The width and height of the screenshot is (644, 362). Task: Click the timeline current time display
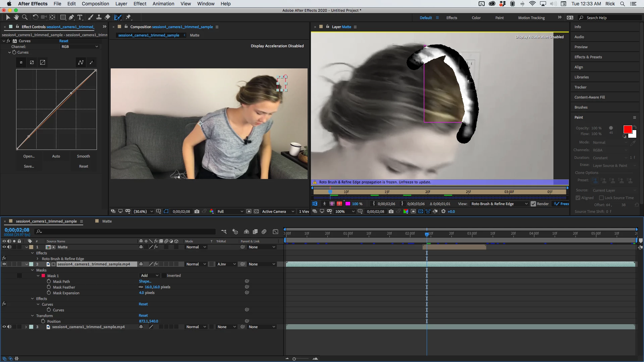pos(17,230)
